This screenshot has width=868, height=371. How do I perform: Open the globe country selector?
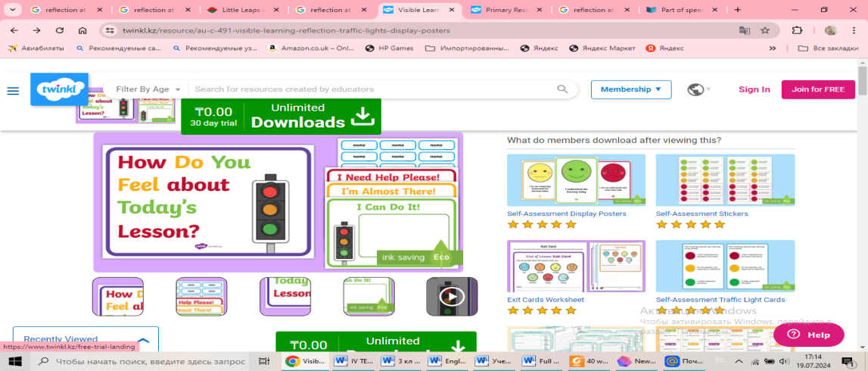(x=698, y=89)
